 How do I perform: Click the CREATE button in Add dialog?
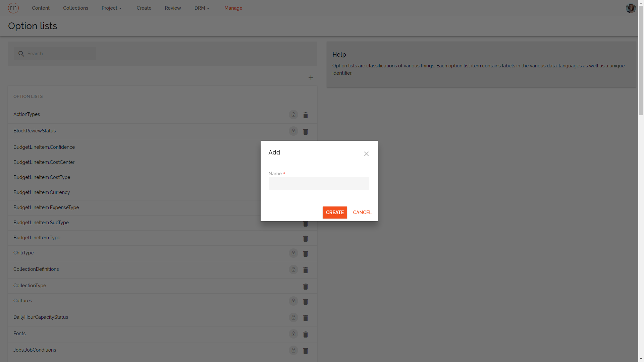click(335, 213)
